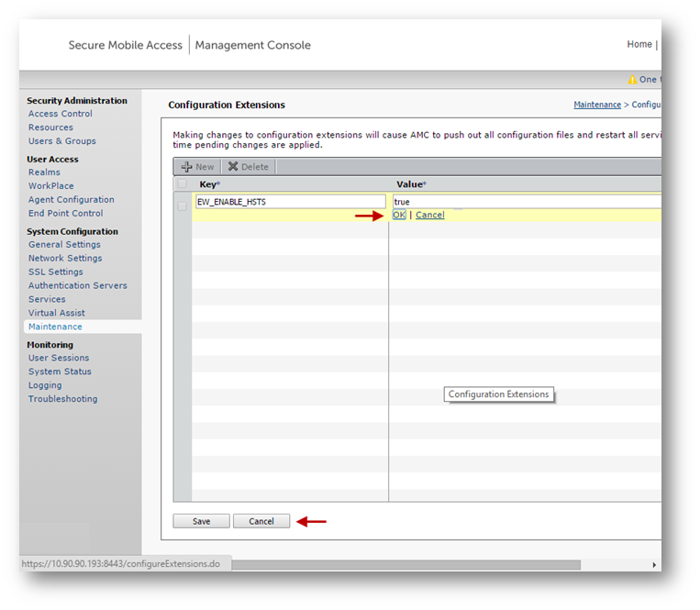Check the EW_ENABLE_HSTS row checkbox

[x=182, y=206]
